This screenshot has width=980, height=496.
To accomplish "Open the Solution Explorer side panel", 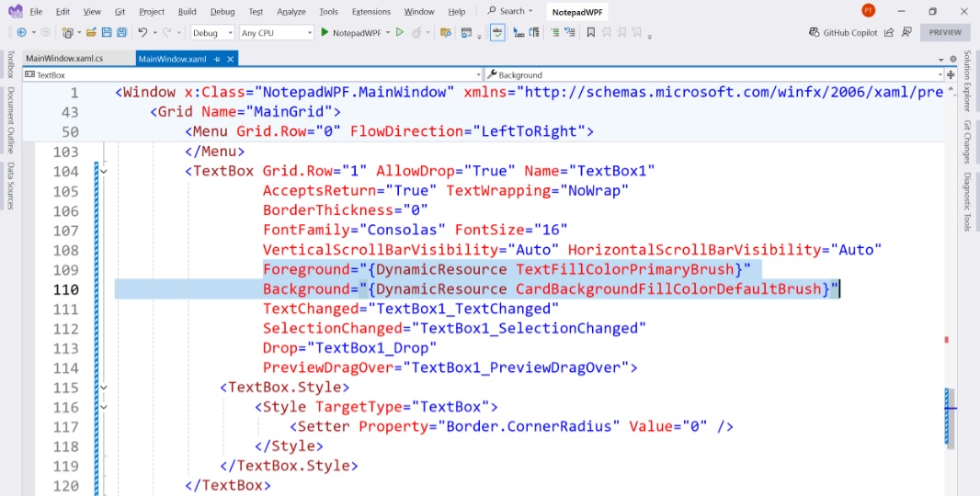I will point(967,81).
